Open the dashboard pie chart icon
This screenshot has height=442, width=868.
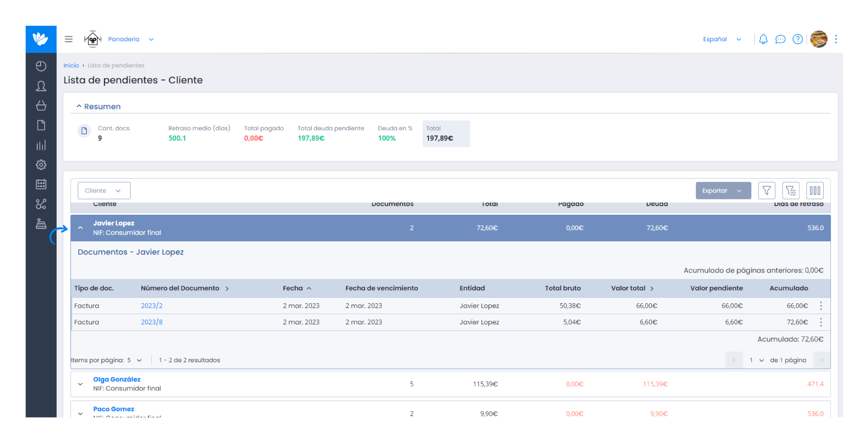click(x=41, y=66)
